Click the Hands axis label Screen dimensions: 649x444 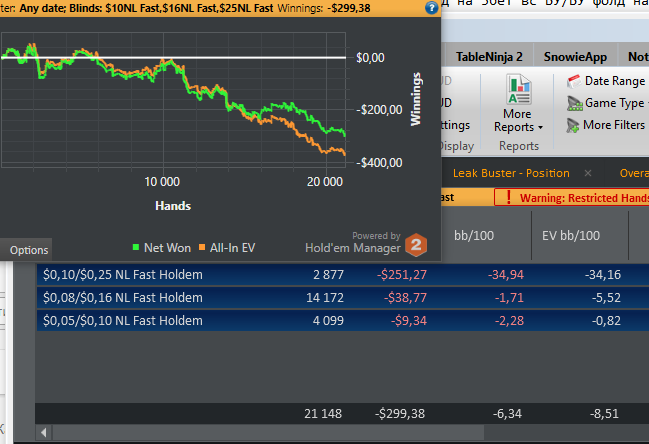point(173,206)
